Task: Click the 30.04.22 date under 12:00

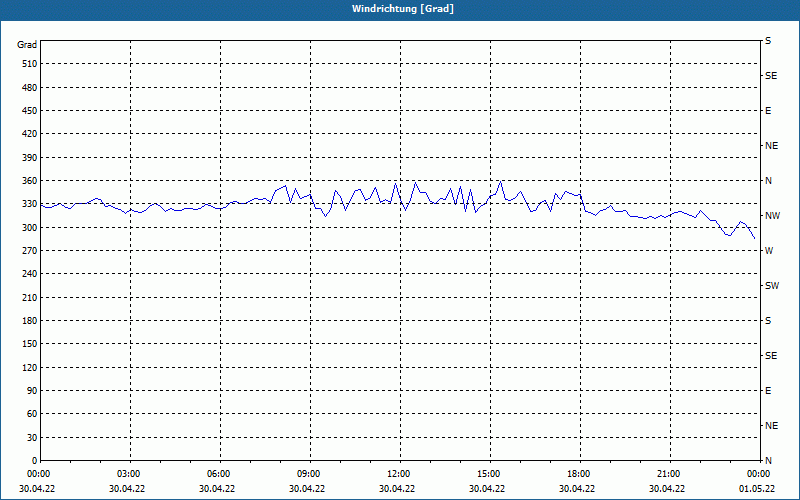Action: [x=397, y=489]
